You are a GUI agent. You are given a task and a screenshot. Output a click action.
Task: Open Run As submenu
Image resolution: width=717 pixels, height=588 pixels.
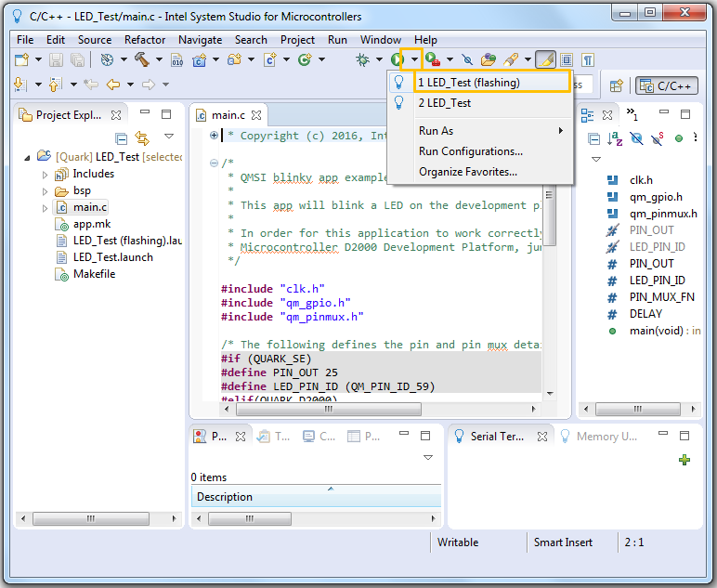[480, 131]
